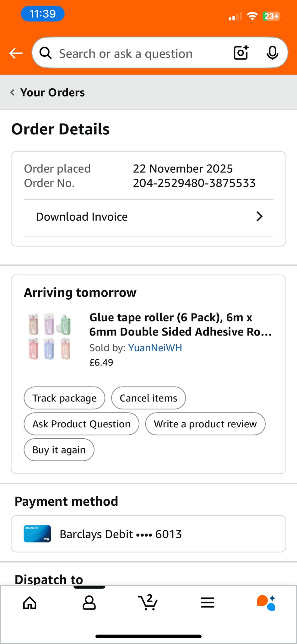Go to Home tab in bottom bar
This screenshot has height=644, width=297.
click(x=30, y=602)
